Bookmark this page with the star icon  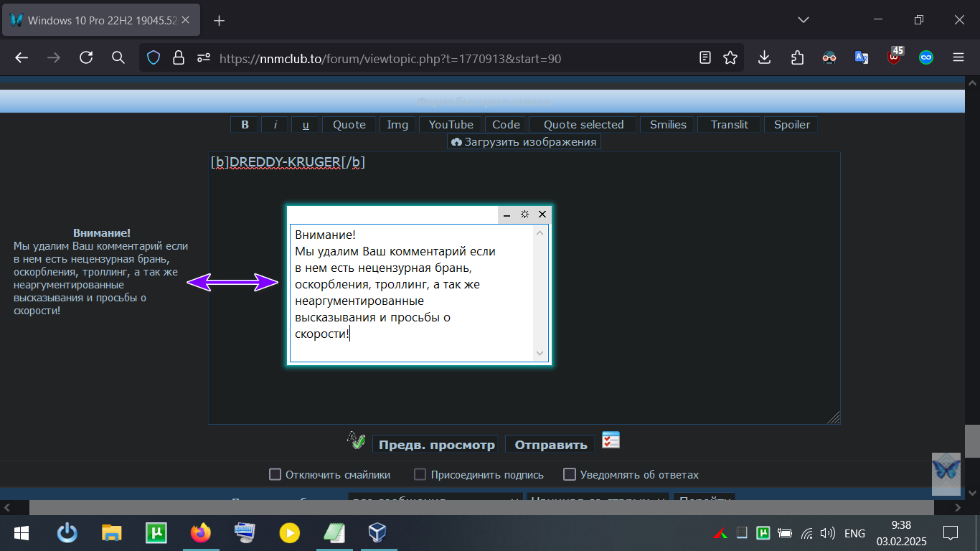[730, 58]
